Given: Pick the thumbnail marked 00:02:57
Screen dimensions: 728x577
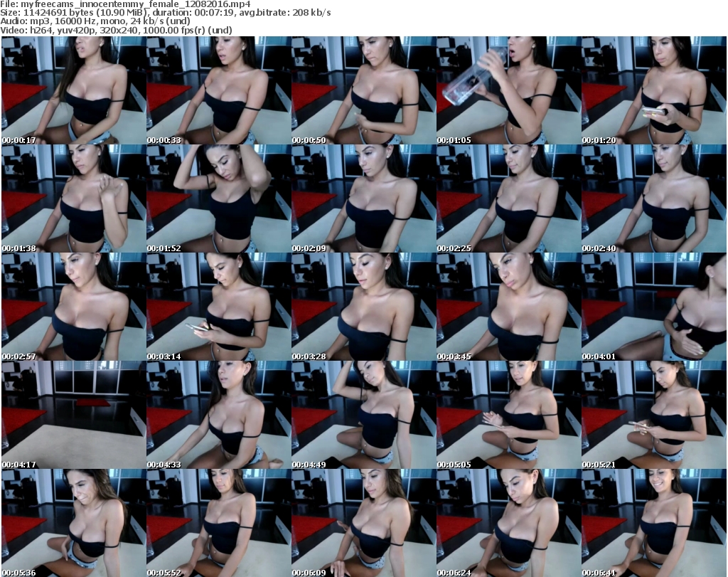Looking at the screenshot, I should pyautogui.click(x=74, y=307).
